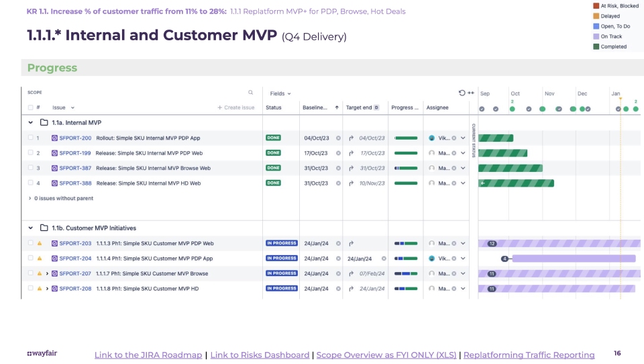Click the dependency badge 4 on SFPORT-204 bar
Viewport: 644px width, 364px height.
tap(504, 259)
